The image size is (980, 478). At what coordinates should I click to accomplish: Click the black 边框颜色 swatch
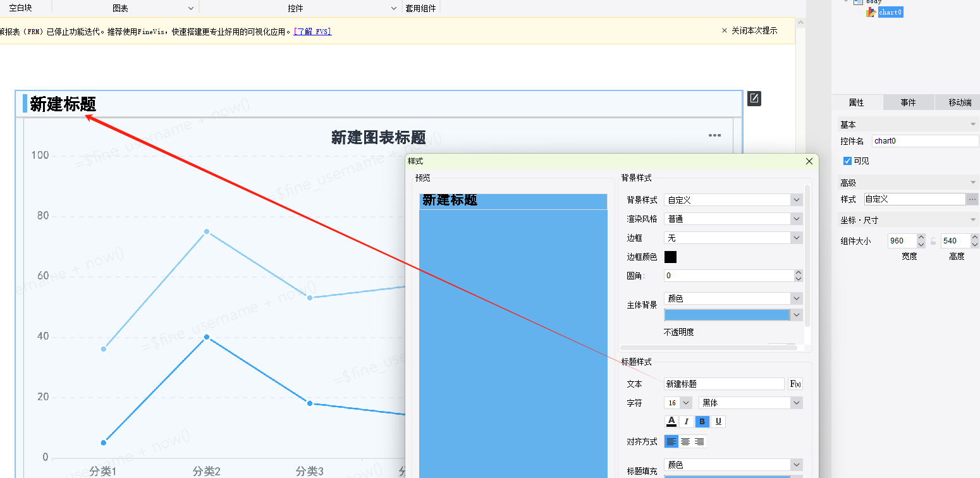670,257
